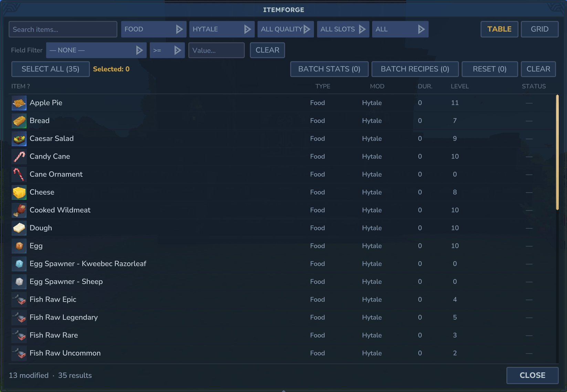Clear the field filter
This screenshot has height=392, width=567.
(267, 50)
